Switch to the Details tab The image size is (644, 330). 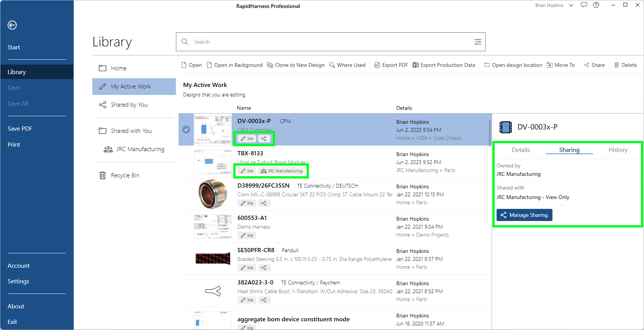click(521, 150)
